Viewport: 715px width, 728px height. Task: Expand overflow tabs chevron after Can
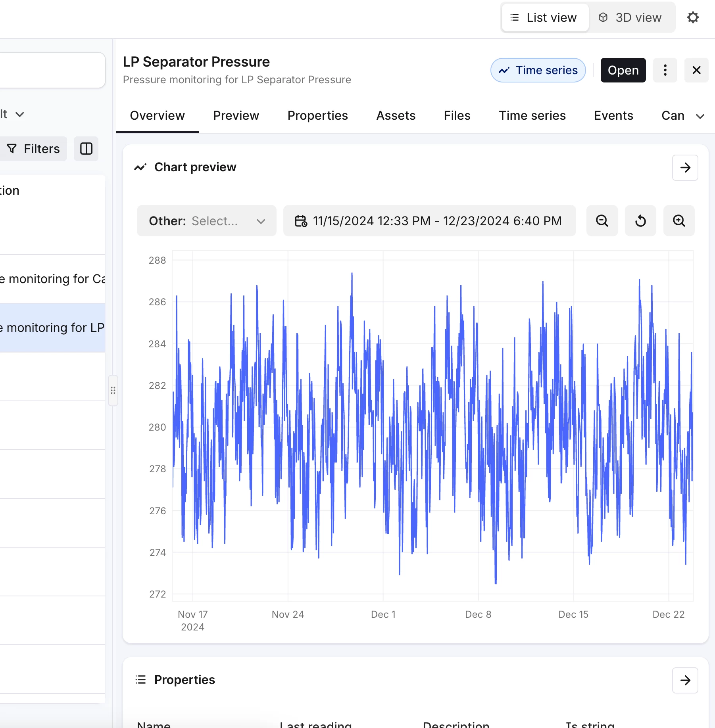[700, 116]
